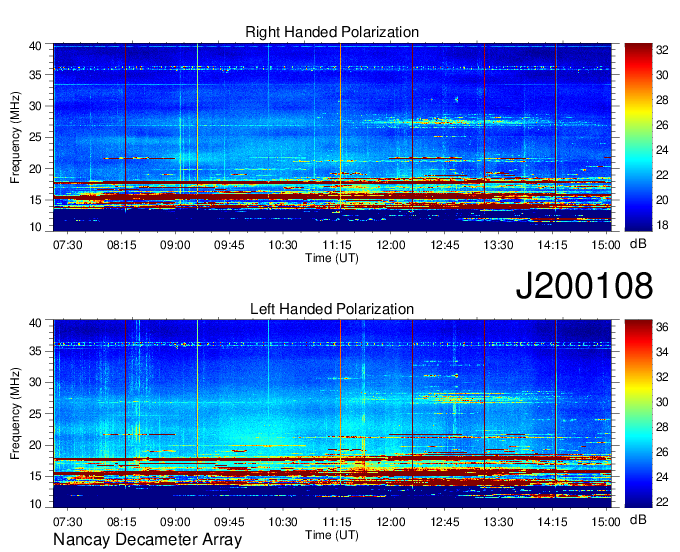Click the 40 MHz tick on Right Handed plot
This screenshot has width=680, height=552.
(x=35, y=46)
